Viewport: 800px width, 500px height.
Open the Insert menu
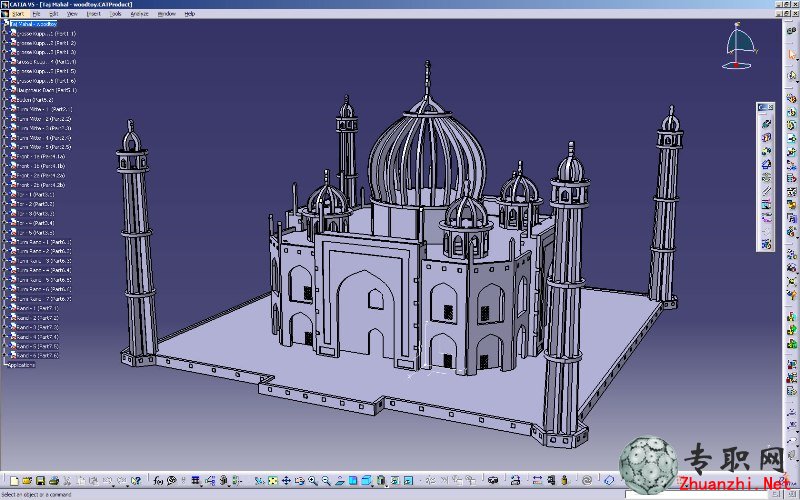tap(93, 14)
